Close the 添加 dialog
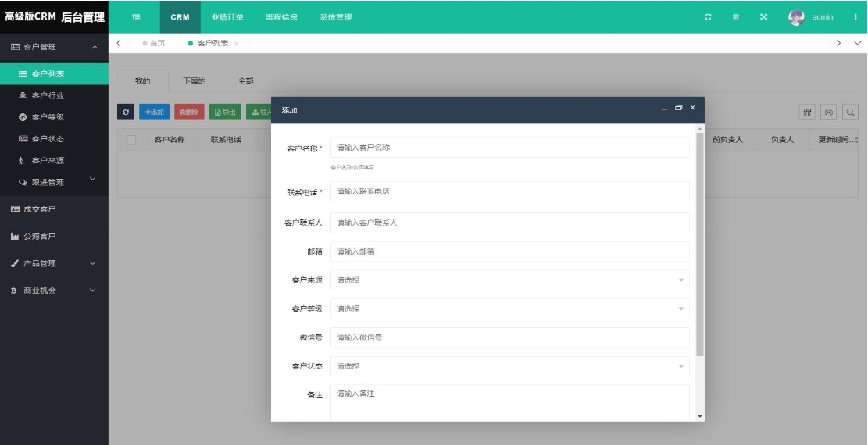Image resolution: width=868 pixels, height=445 pixels. click(x=692, y=108)
